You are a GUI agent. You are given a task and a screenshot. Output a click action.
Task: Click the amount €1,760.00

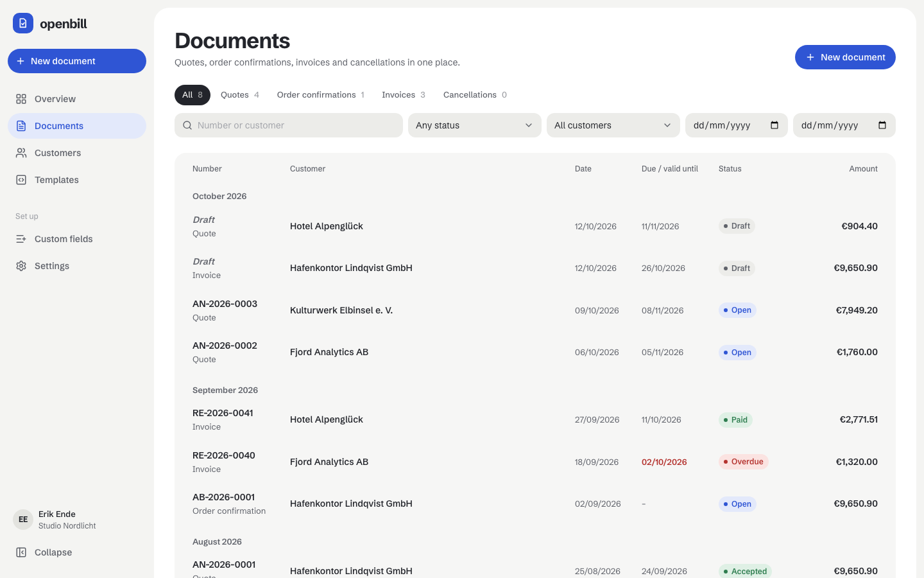click(857, 352)
